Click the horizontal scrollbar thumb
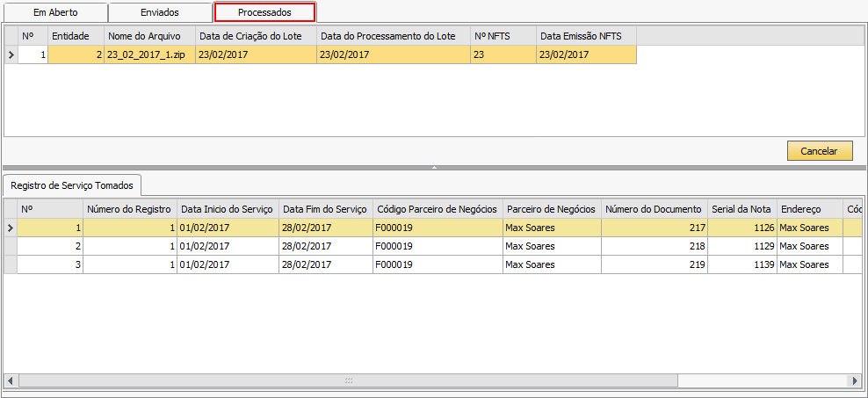This screenshot has height=398, width=868. (348, 380)
